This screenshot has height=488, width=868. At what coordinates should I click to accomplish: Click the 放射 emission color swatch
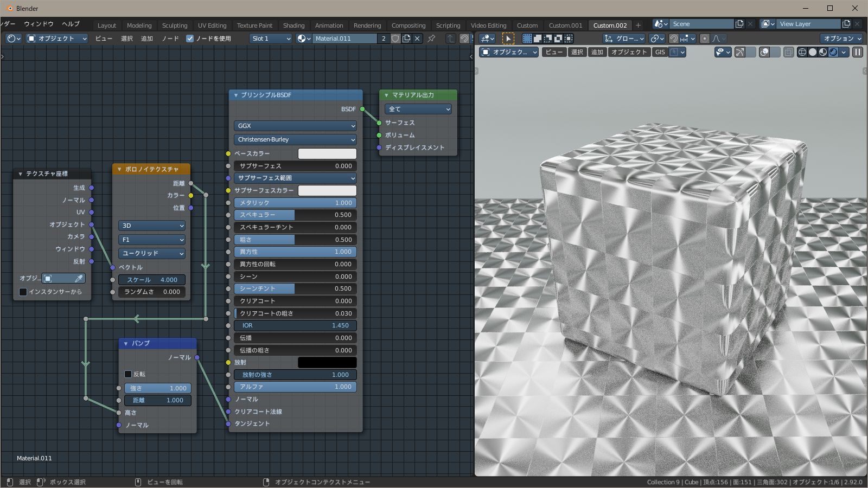327,362
